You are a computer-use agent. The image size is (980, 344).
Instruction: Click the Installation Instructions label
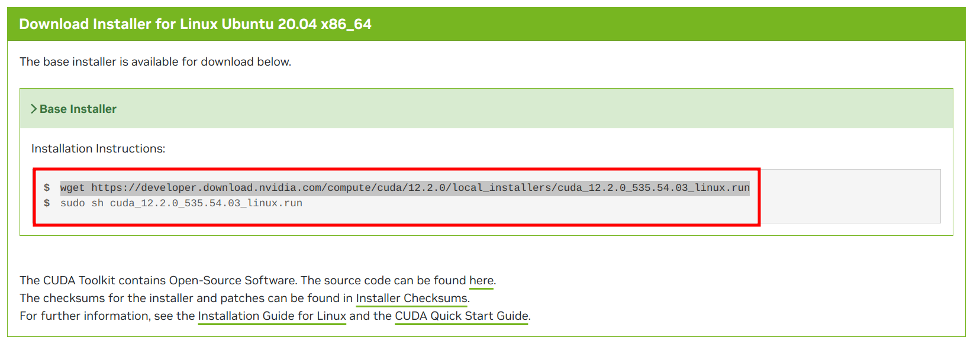pos(98,148)
